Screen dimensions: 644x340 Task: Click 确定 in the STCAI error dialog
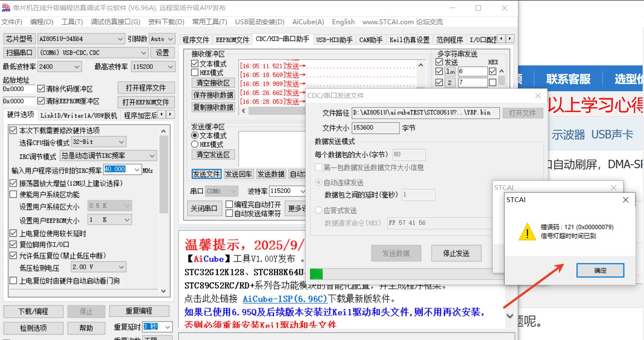pyautogui.click(x=600, y=270)
